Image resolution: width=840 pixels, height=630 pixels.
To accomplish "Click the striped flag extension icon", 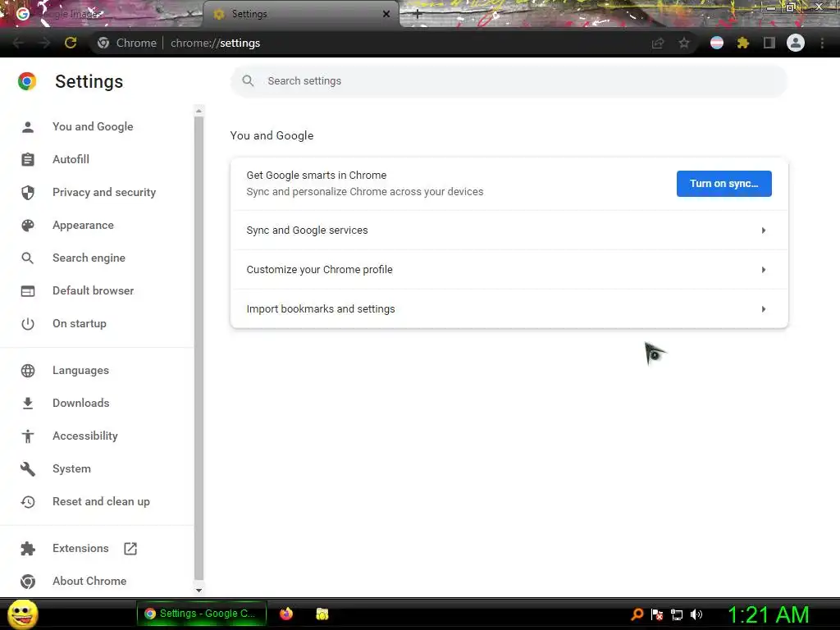I will pyautogui.click(x=717, y=43).
